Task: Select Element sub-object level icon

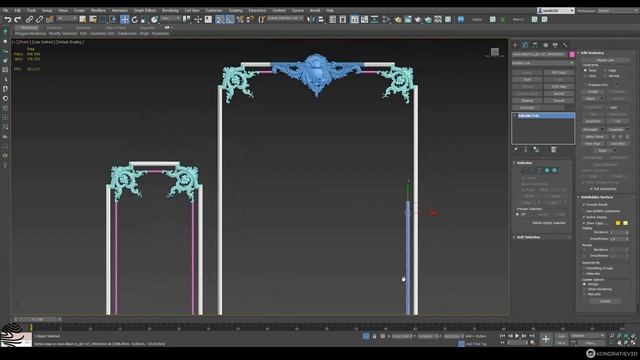Action: tap(554, 170)
